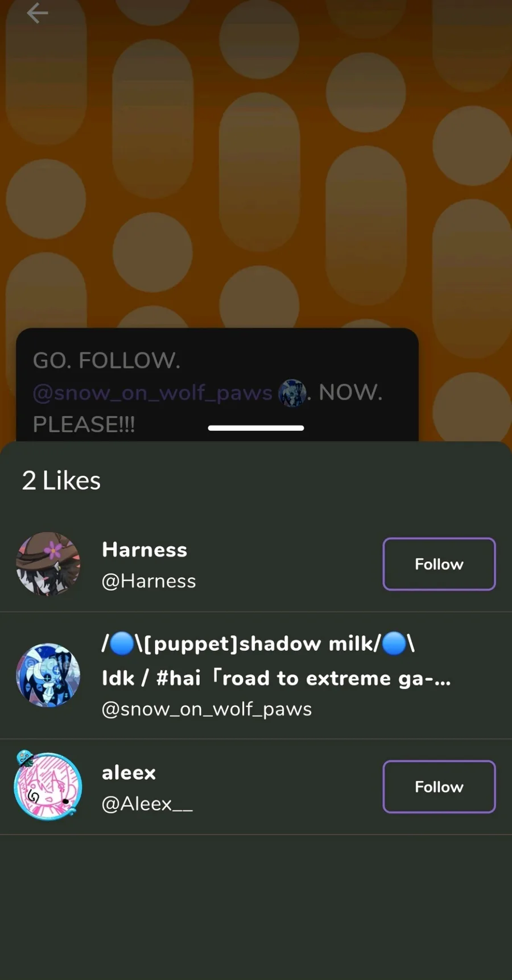Open Harness's profile picture
512x980 pixels.
click(x=48, y=564)
